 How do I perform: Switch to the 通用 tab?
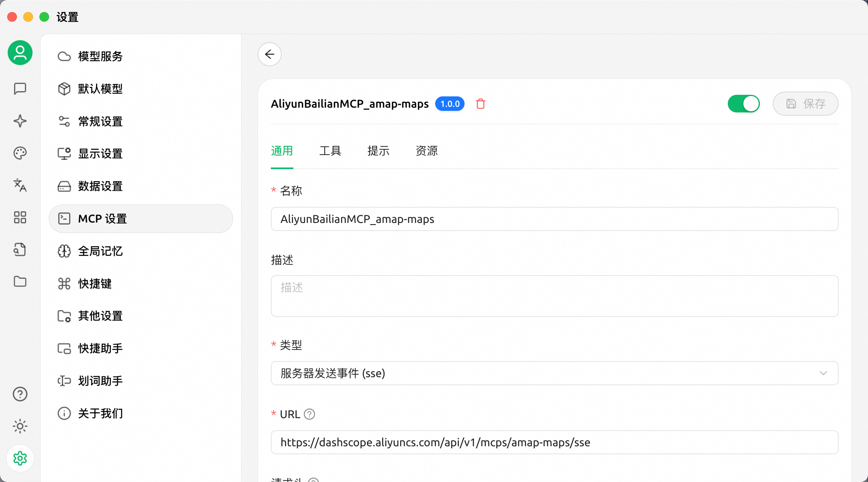click(x=282, y=151)
